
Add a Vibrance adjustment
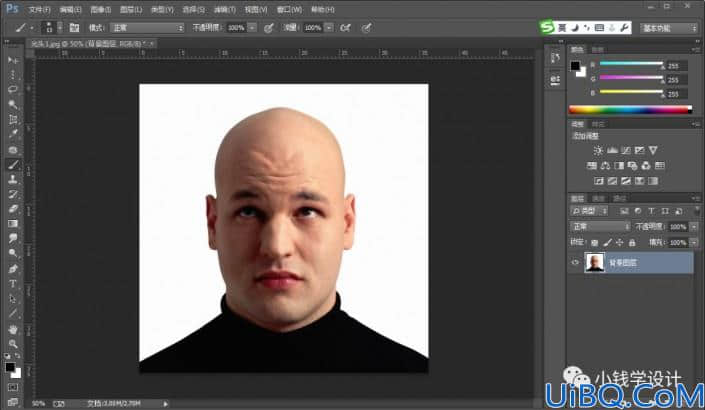click(x=653, y=150)
